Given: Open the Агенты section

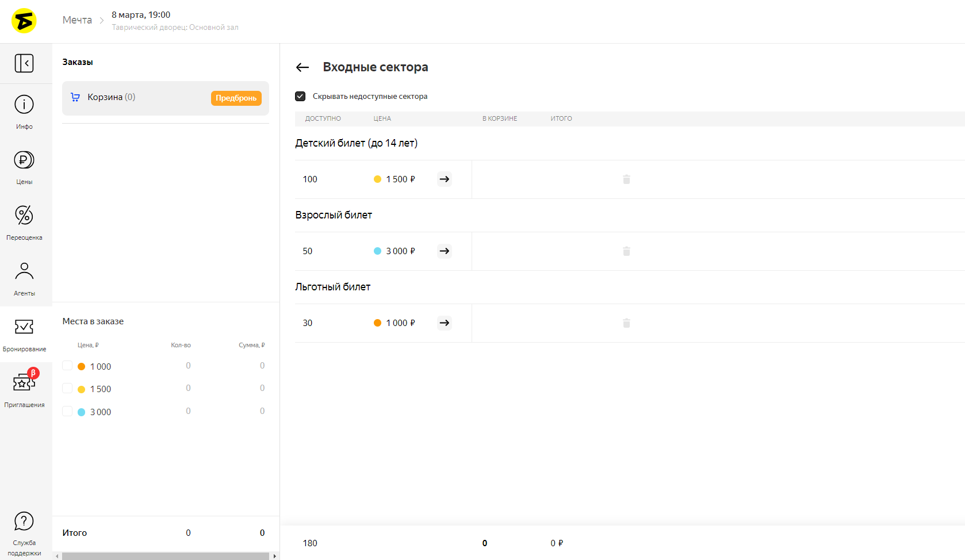Looking at the screenshot, I should click(x=24, y=278).
